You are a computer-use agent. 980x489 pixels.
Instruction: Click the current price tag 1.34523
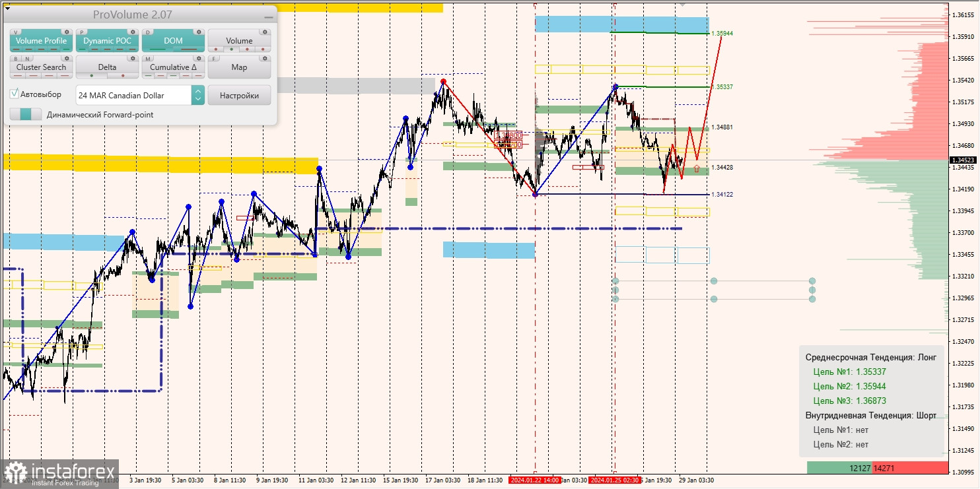coord(963,160)
